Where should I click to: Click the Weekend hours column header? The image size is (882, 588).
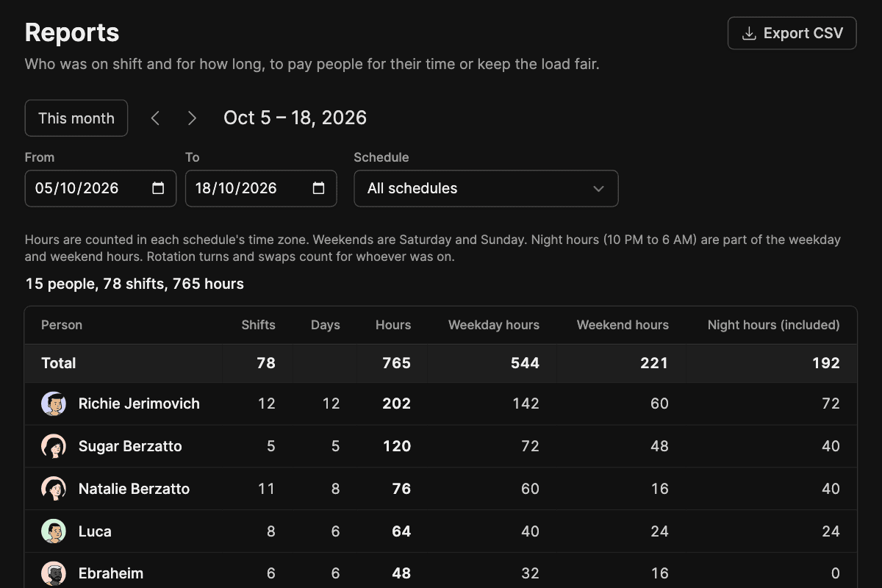coord(623,325)
